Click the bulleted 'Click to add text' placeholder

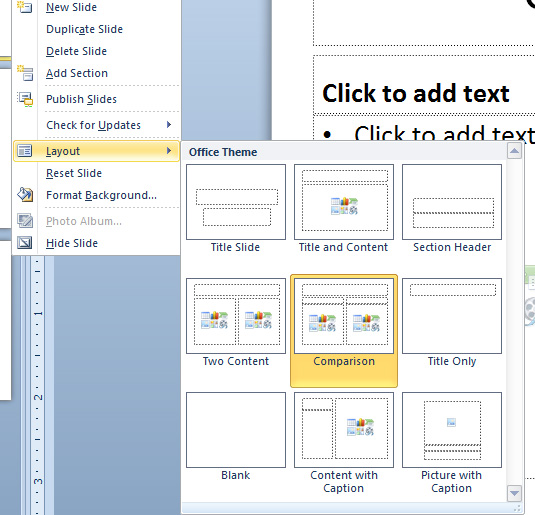(x=444, y=133)
